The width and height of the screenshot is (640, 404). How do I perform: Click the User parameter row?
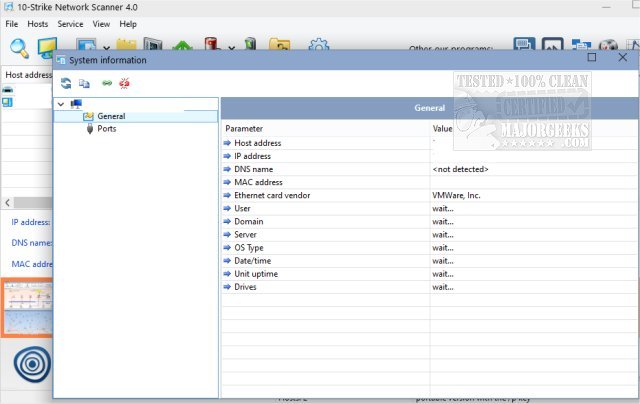pos(429,209)
